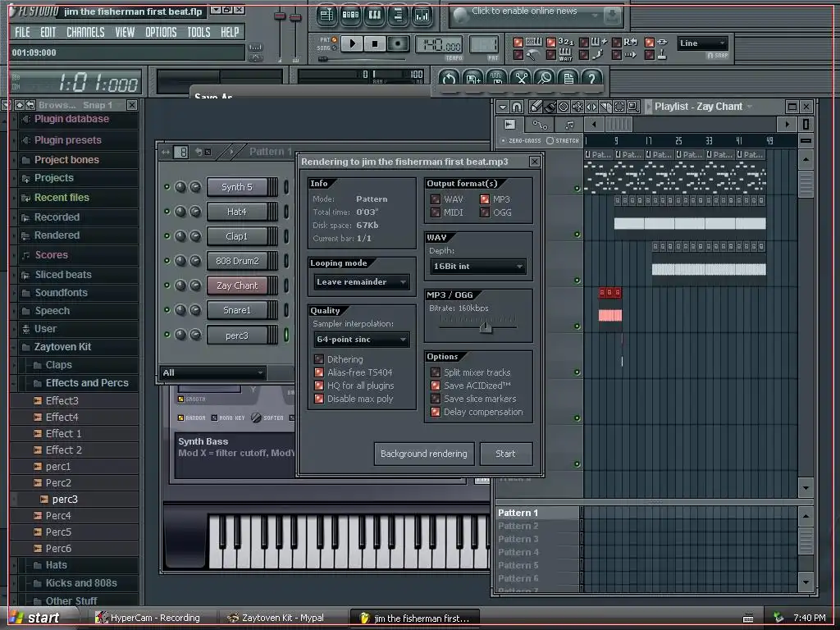Open the Sampler interpolation dropdown
The width and height of the screenshot is (840, 630).
click(362, 339)
